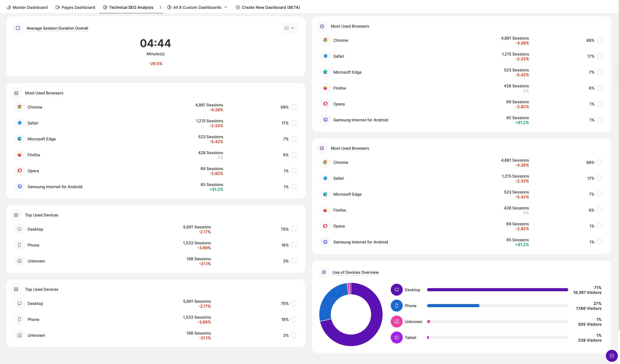Screen dimensions: 620x364
Task: Select the circle beside Desktop 79% in the first devices list
Action: pos(294,229)
